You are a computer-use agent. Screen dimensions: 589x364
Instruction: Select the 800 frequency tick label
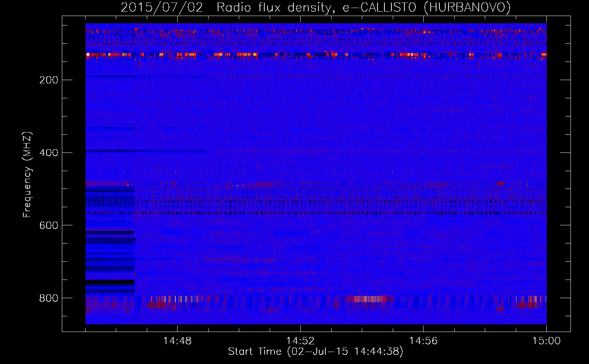pyautogui.click(x=49, y=298)
